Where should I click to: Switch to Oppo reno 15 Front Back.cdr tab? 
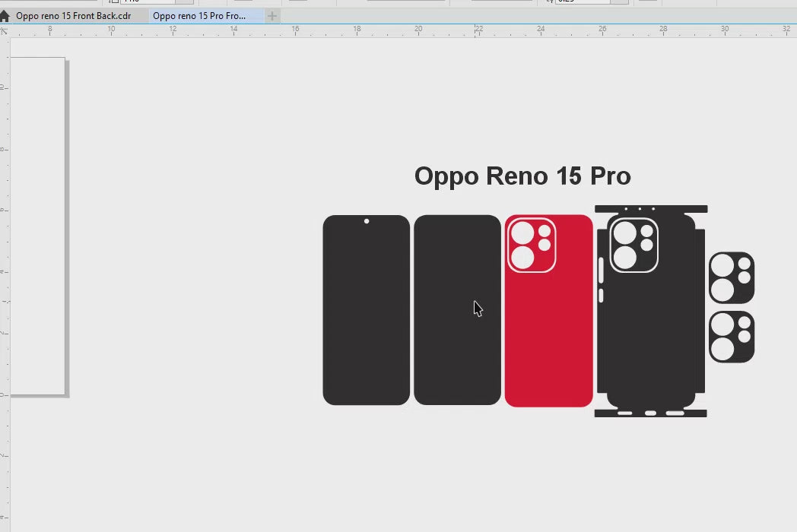[73, 16]
